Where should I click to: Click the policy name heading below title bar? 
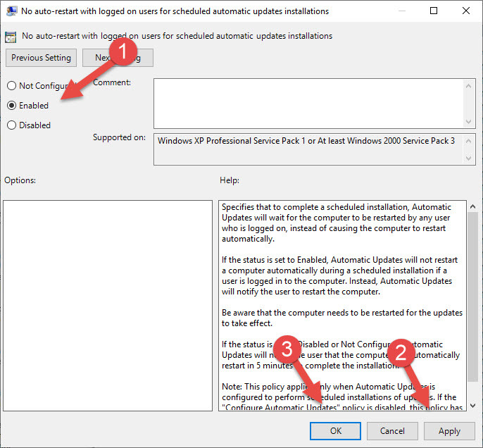tap(177, 36)
